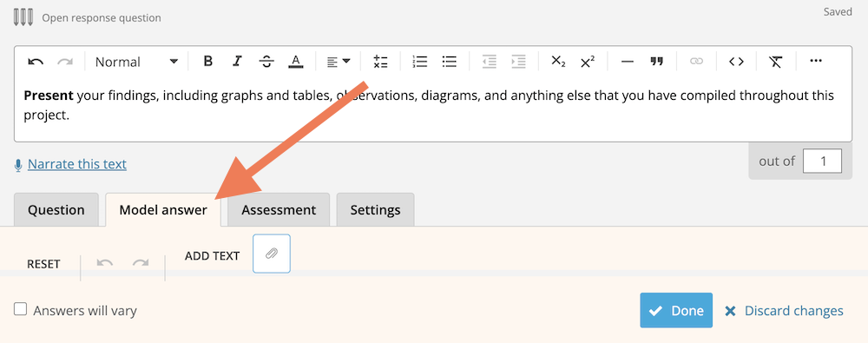The image size is (868, 343).
Task: Redo the edit in editor toolbar
Action: click(x=65, y=62)
